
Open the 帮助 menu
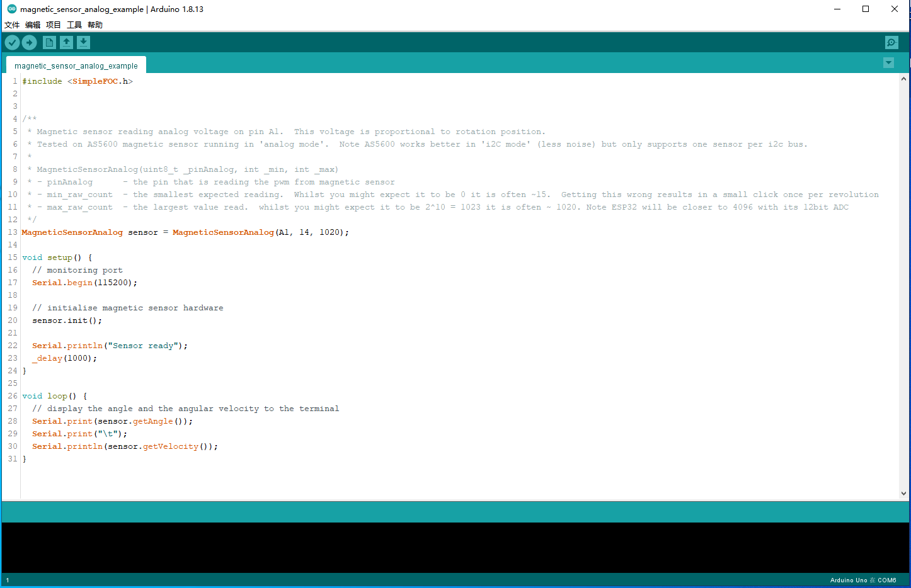[x=95, y=25]
